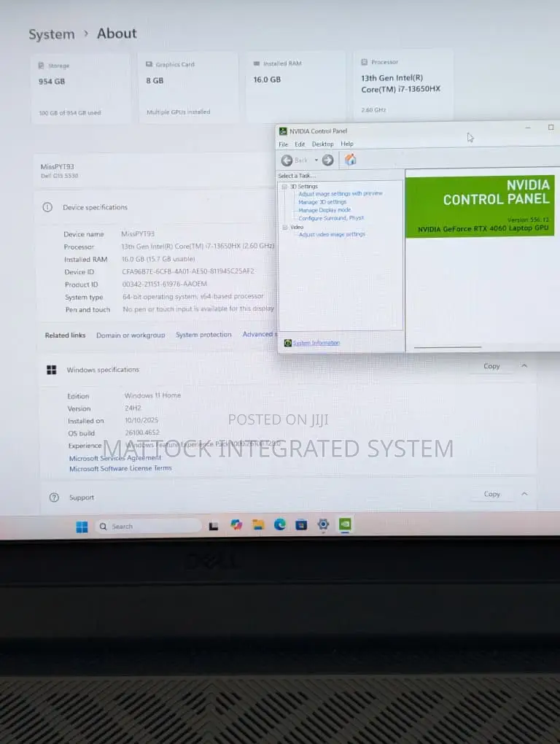This screenshot has width=560, height=744.
Task: Open the Back history dropdown arrow
Action: point(316,160)
